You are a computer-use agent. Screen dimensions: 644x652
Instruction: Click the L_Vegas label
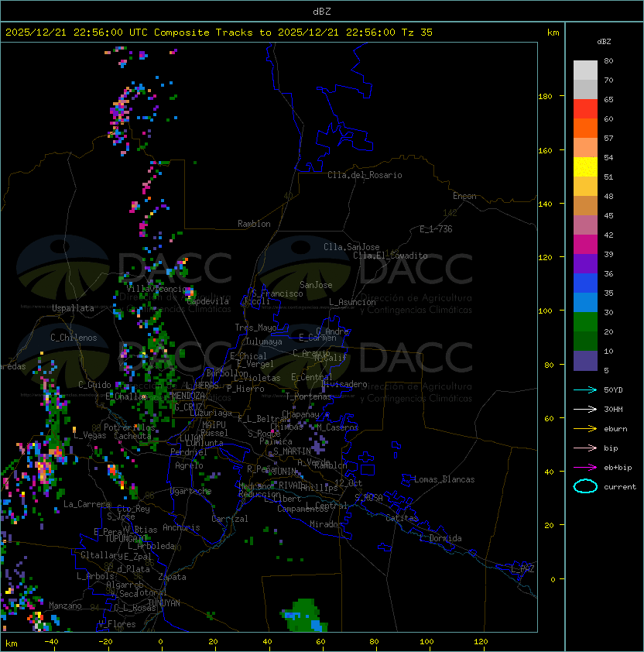pyautogui.click(x=90, y=435)
